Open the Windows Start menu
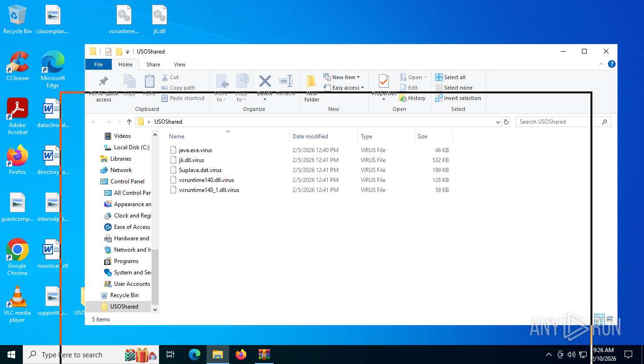 [x=11, y=355]
